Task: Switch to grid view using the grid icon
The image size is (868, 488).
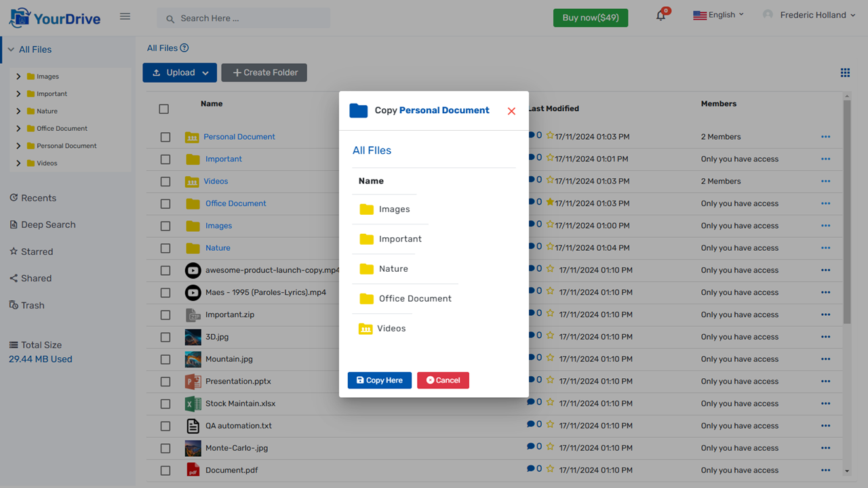Action: [x=845, y=72]
